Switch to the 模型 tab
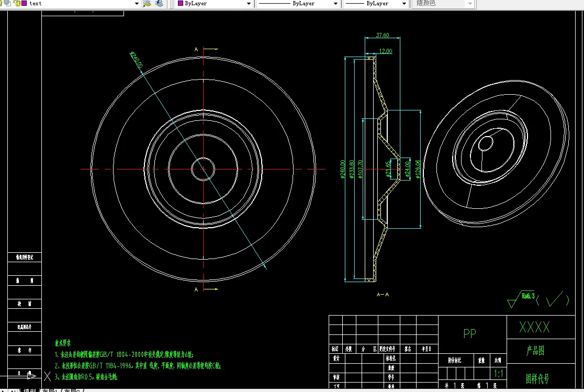This screenshot has height=392, width=584. tap(29, 390)
